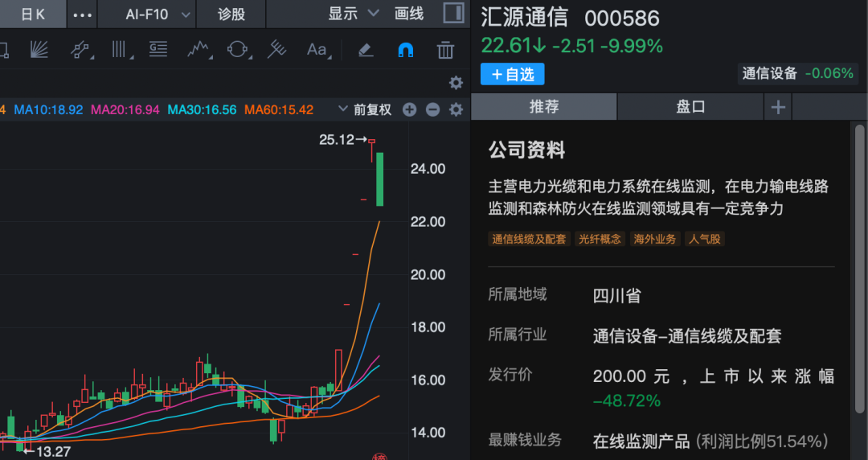The image size is (868, 460).
Task: Open MA indicator settings gear
Action: click(456, 109)
